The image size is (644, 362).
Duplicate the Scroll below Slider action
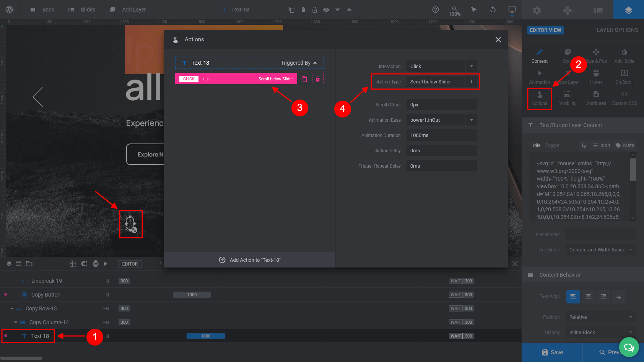click(x=304, y=79)
